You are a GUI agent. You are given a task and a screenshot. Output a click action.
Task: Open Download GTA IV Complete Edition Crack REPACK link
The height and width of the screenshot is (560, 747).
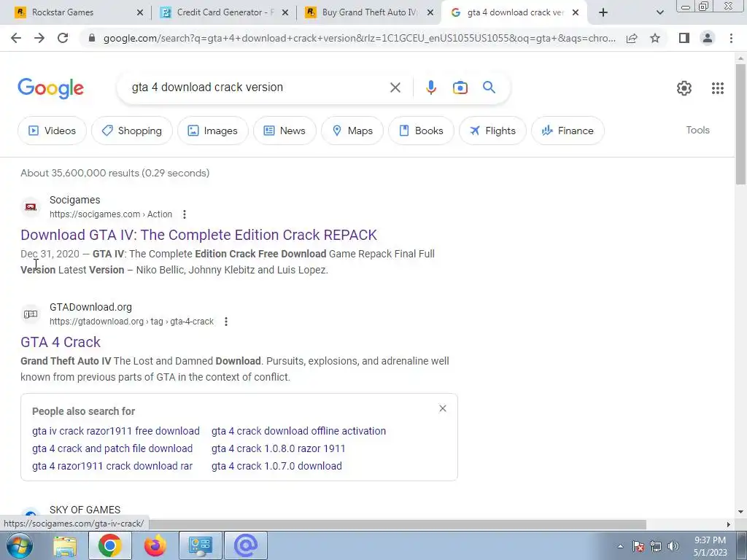tap(198, 235)
